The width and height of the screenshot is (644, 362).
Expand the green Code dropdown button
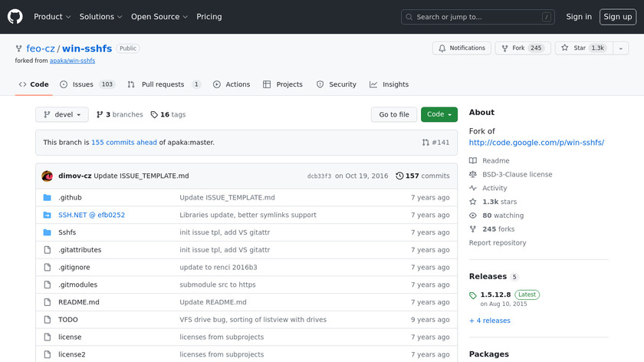point(439,115)
